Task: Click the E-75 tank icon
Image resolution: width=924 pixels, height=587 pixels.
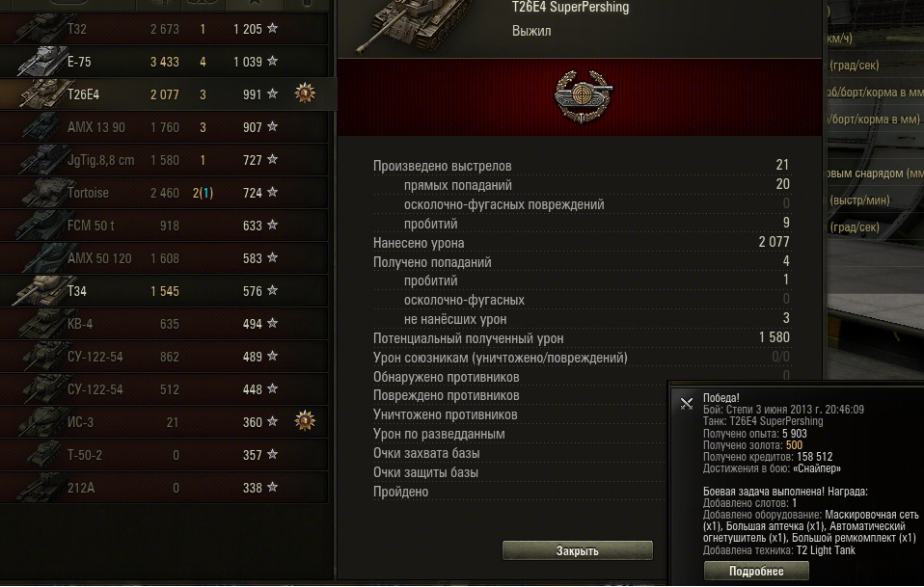Action: coord(41,62)
